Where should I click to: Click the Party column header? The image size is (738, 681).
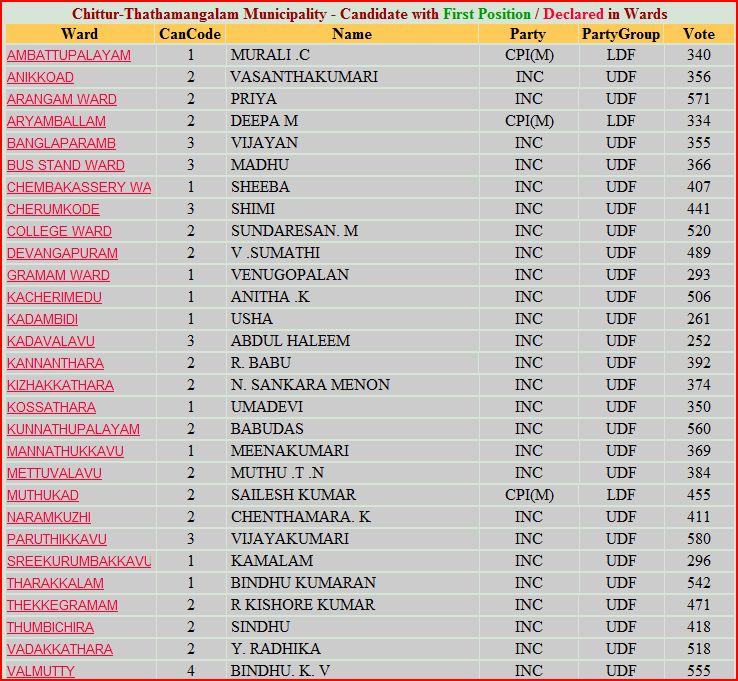[x=528, y=34]
